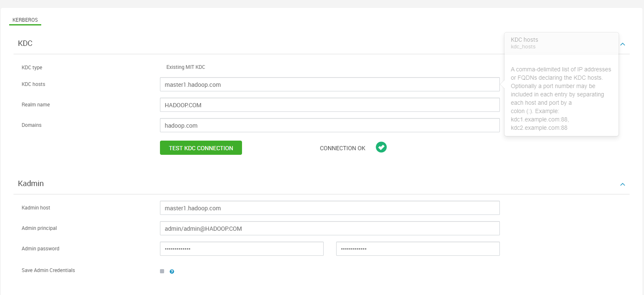Click the green connection OK checkmark icon
Image resolution: width=644 pixels, height=295 pixels.
[x=381, y=147]
